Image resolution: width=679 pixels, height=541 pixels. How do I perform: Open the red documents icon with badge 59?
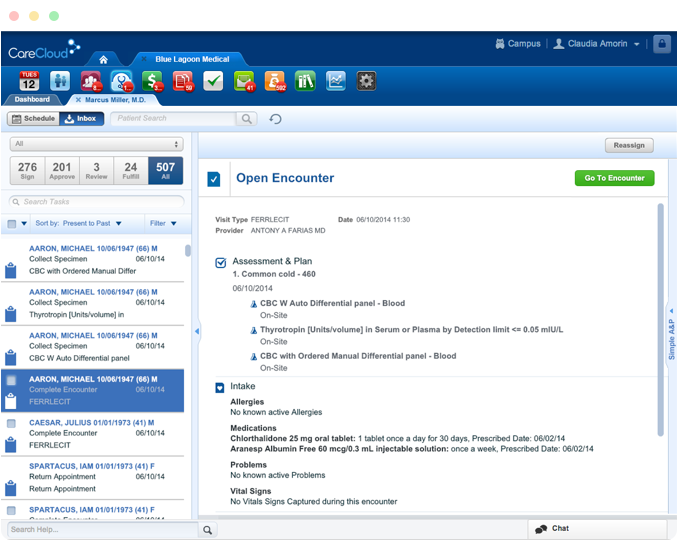pyautogui.click(x=183, y=81)
